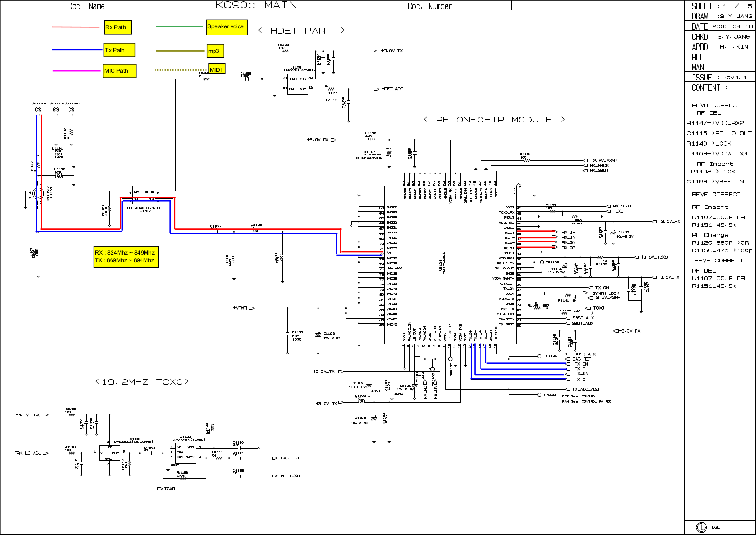Click the +VPWR power input label

tap(240, 308)
